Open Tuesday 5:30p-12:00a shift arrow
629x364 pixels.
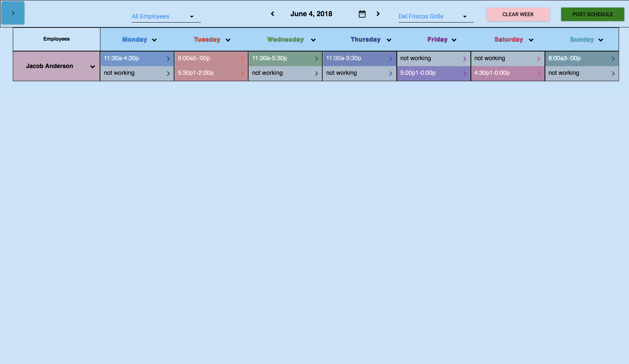coord(242,73)
